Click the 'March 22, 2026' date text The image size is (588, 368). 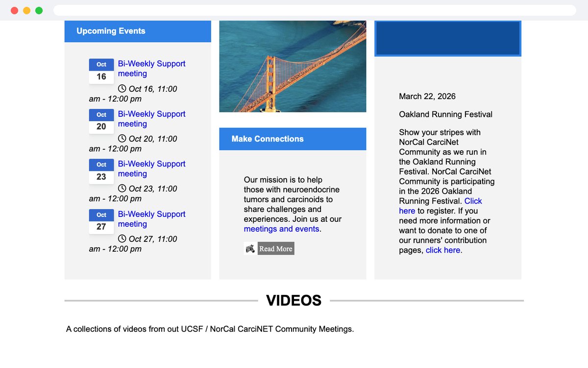point(427,96)
